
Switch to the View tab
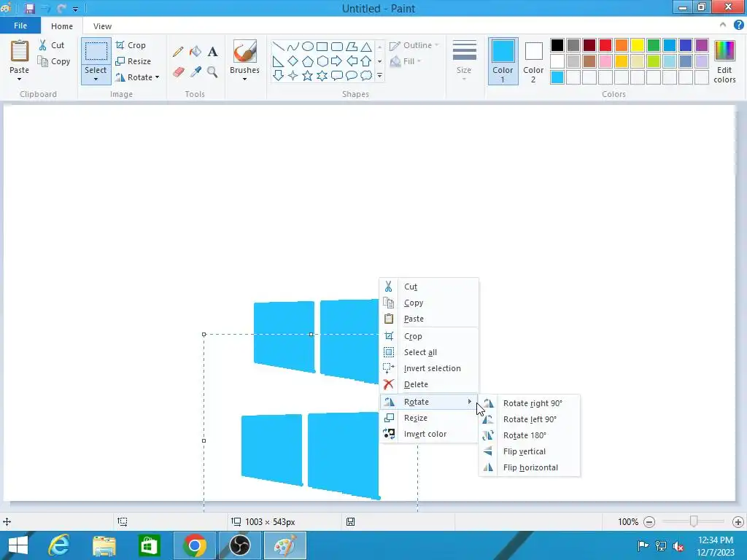click(x=102, y=26)
